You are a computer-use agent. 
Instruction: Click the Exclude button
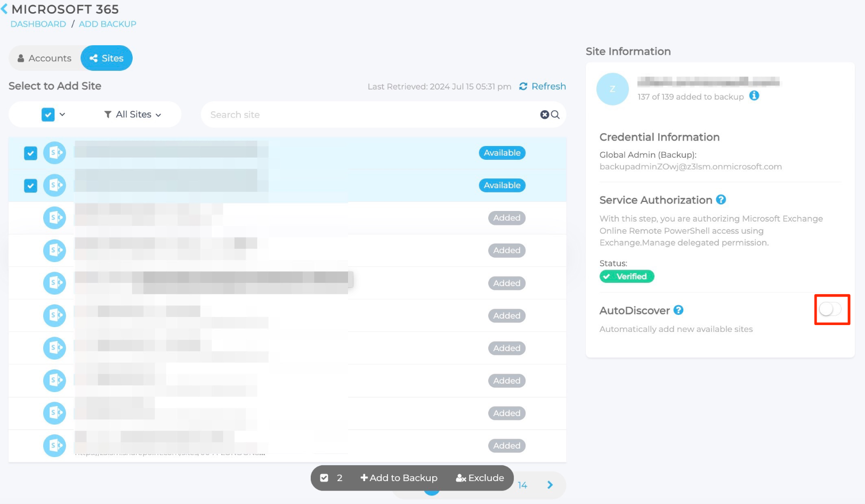click(480, 478)
